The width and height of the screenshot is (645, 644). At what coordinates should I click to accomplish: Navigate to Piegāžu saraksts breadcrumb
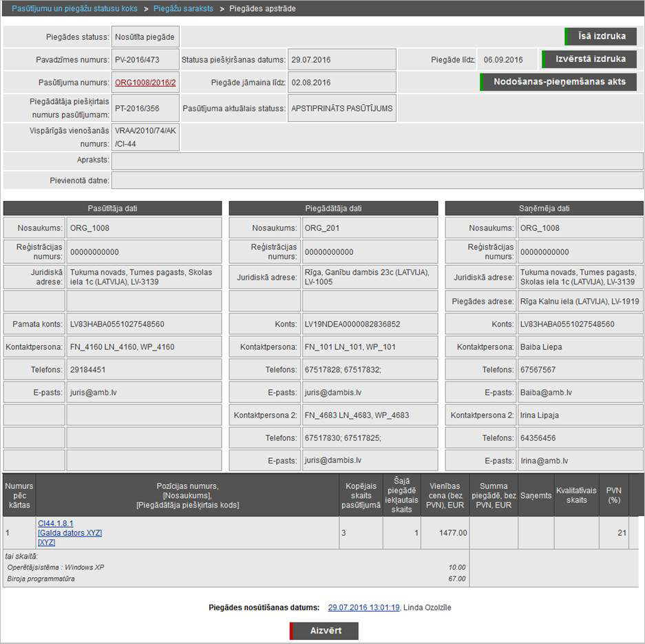pos(183,9)
